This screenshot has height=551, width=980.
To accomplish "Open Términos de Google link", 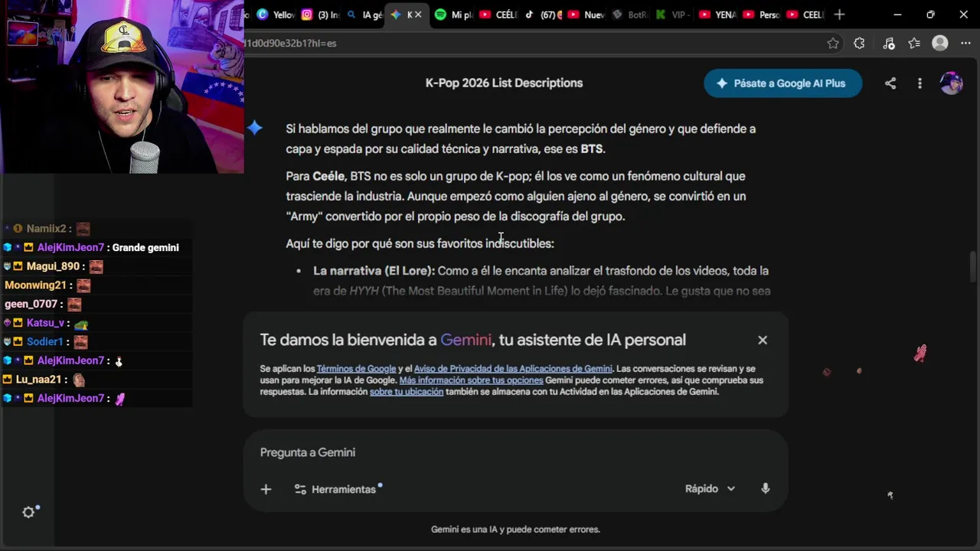I will pos(356,369).
